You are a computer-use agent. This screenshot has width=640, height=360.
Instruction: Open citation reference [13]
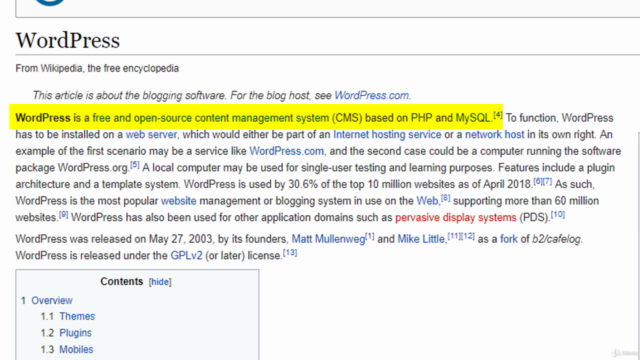[x=290, y=253]
